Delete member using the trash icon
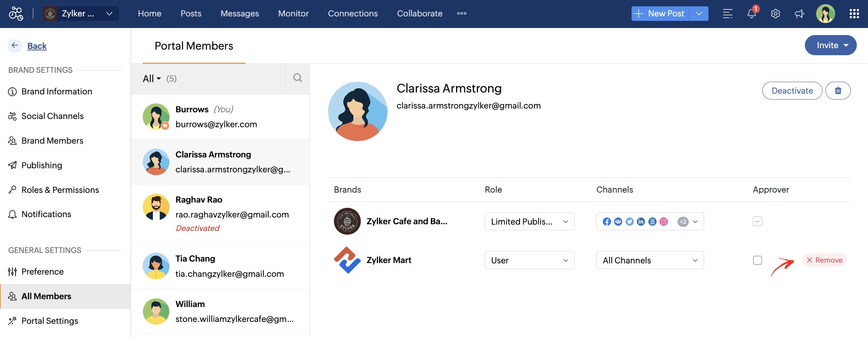This screenshot has height=338, width=868. tap(838, 91)
